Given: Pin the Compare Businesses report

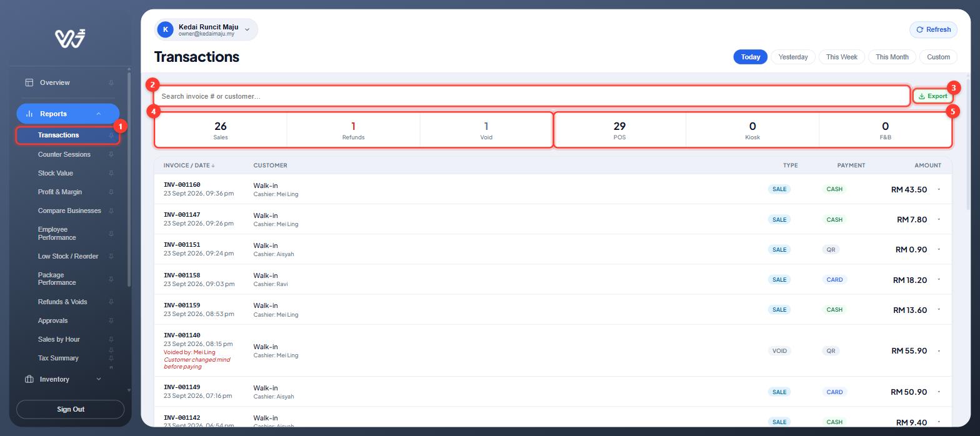Looking at the screenshot, I should 111,211.
